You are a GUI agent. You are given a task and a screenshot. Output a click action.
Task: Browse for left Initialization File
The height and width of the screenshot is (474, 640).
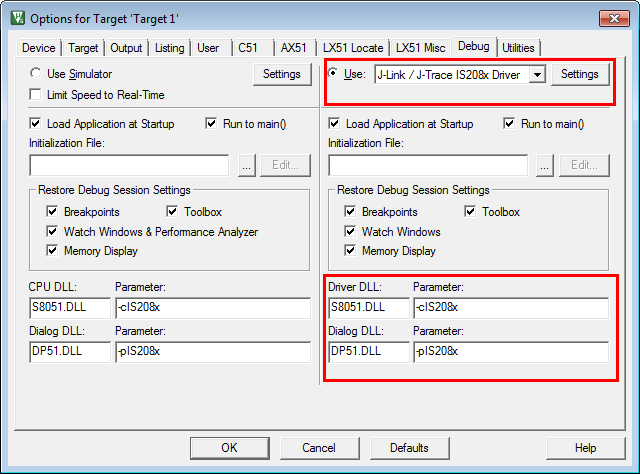246,166
